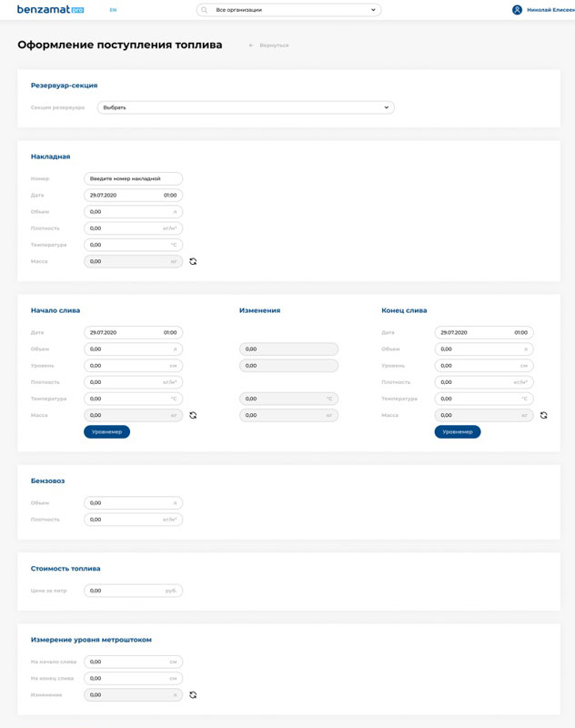
Task: Open user name Николай Елисеев menu
Action: click(550, 10)
